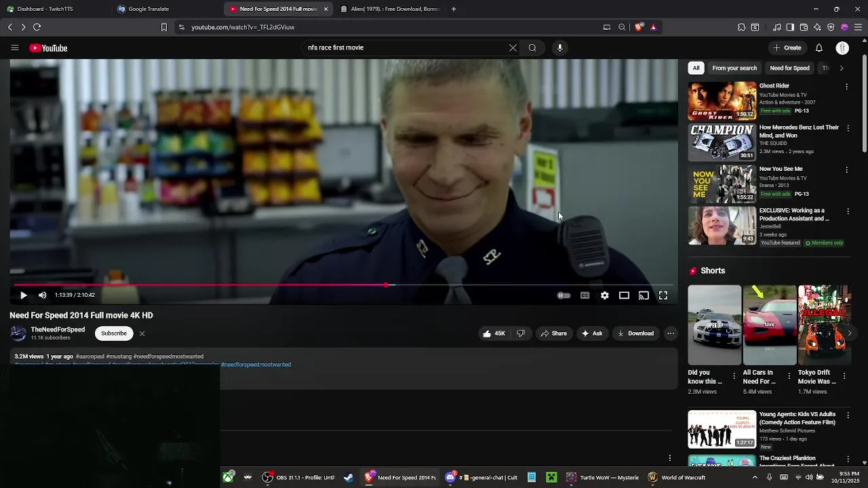The height and width of the screenshot is (488, 868).
Task: Download the video
Action: 635,333
